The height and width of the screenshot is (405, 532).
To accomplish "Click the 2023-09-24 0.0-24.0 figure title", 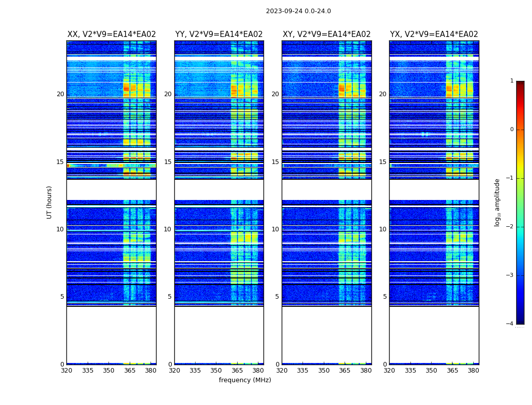I will pyautogui.click(x=298, y=11).
